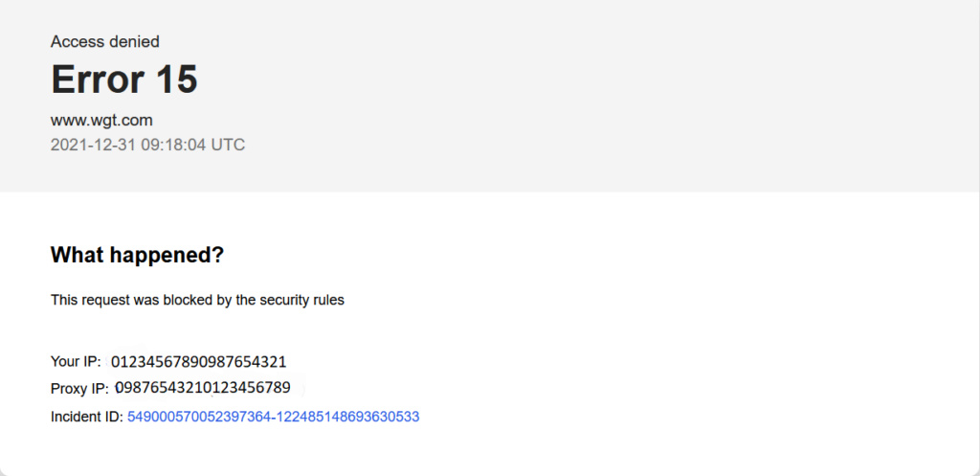Screen dimensions: 980x476
Task: Click the Incident ID label
Action: (x=87, y=417)
